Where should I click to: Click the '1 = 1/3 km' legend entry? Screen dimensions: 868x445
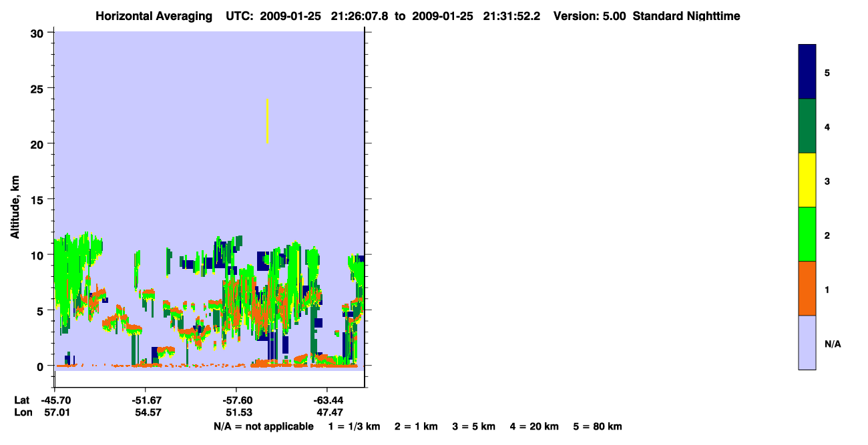coord(354,426)
